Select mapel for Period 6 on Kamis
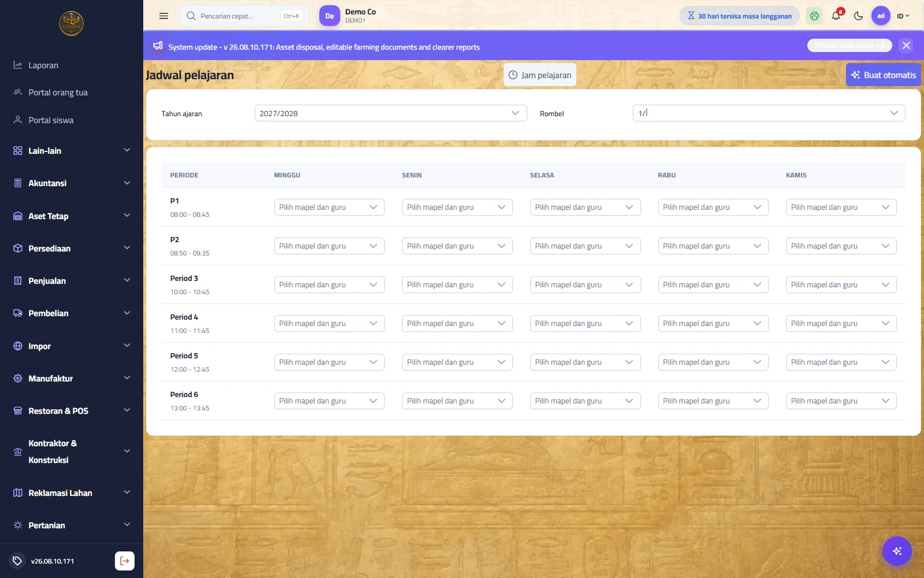This screenshot has width=924, height=578. (x=841, y=401)
